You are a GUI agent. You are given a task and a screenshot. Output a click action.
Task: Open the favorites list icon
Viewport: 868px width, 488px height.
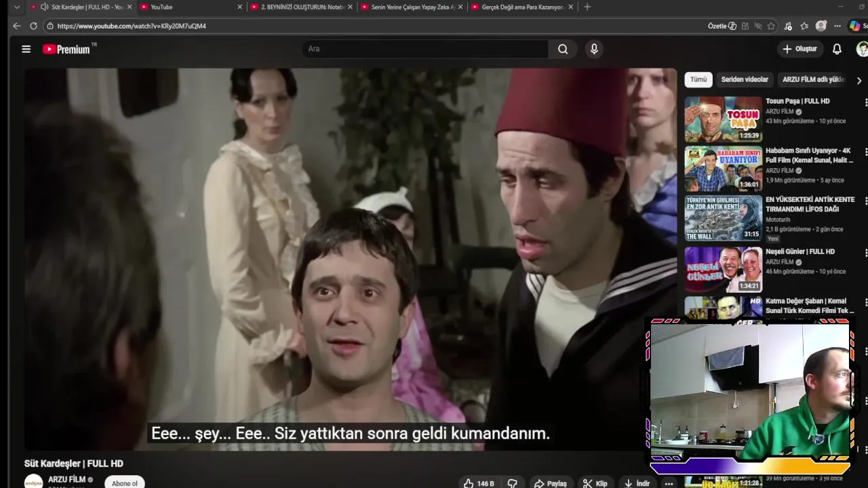(804, 26)
